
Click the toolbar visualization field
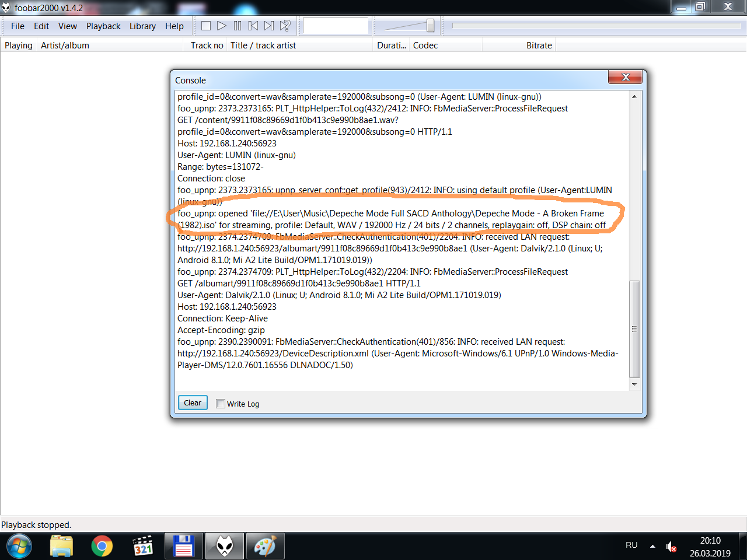coord(336,26)
